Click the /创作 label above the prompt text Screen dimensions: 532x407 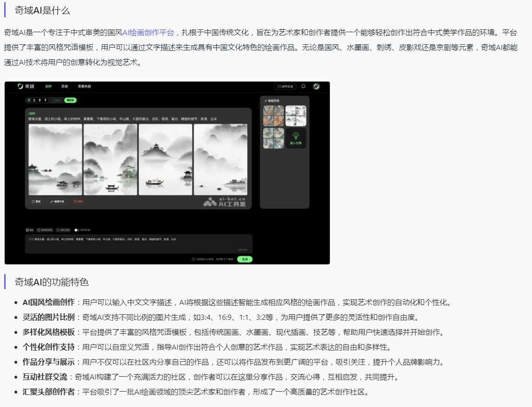32,114
